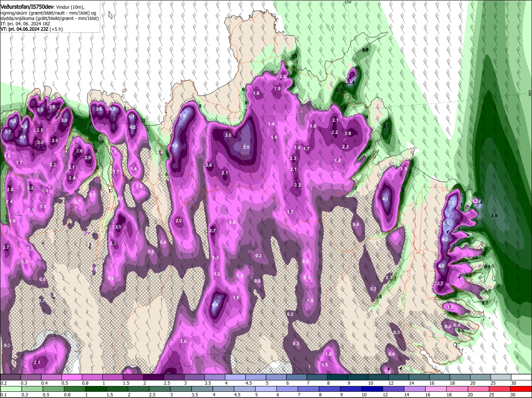Click the '0.4' label in the upper legend
This screenshot has width=532, height=398.
coord(44,383)
